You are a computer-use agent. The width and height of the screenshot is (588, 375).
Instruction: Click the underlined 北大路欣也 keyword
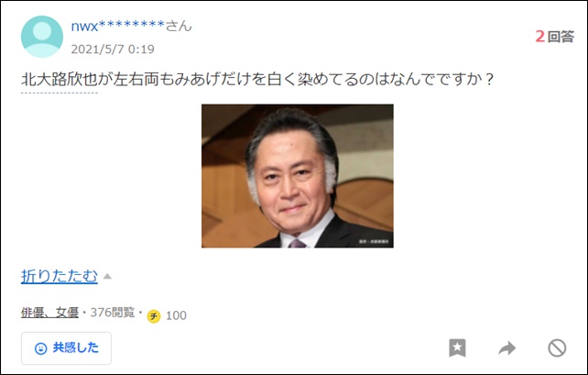60,80
